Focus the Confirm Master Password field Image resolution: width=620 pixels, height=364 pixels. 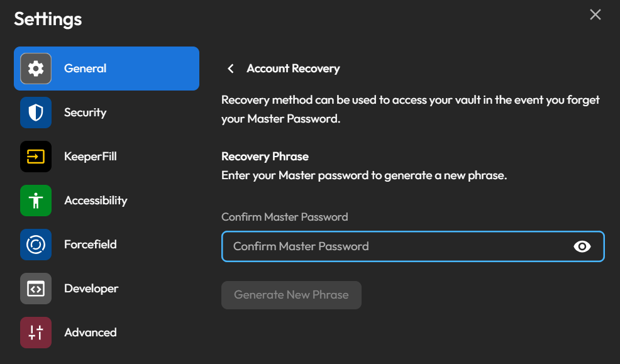pos(412,246)
